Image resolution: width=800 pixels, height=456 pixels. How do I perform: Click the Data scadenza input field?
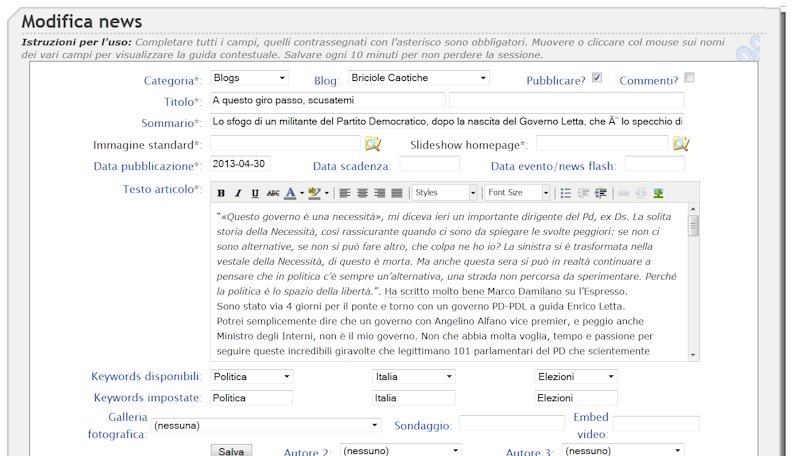pos(430,164)
